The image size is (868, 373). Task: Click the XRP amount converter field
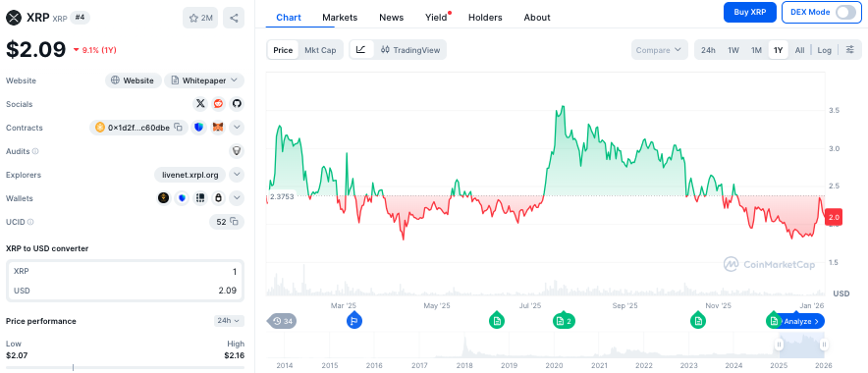click(125, 271)
